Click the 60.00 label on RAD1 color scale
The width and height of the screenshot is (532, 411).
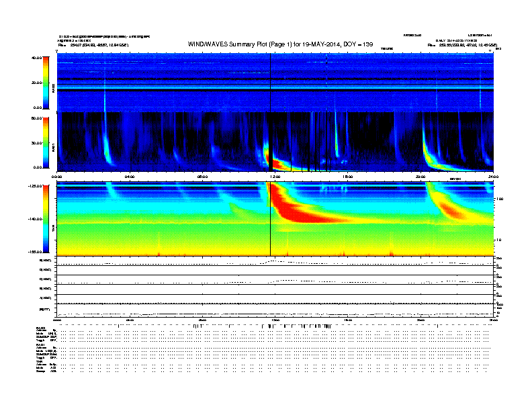click(x=37, y=118)
